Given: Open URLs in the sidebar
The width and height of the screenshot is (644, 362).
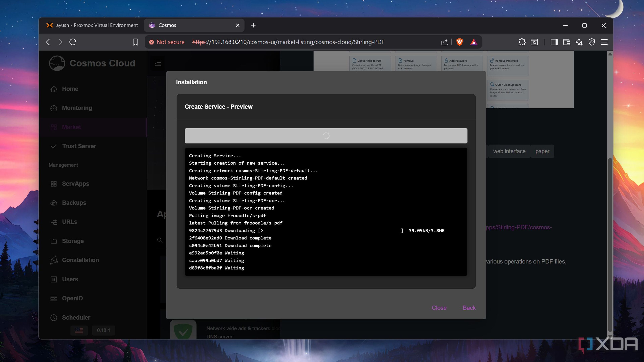Looking at the screenshot, I should tap(93, 222).
